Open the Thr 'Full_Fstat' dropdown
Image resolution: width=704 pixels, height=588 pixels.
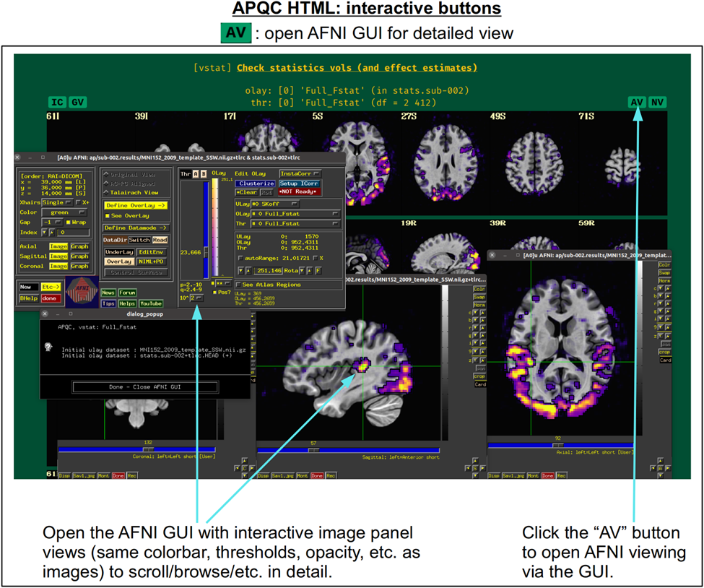click(295, 224)
